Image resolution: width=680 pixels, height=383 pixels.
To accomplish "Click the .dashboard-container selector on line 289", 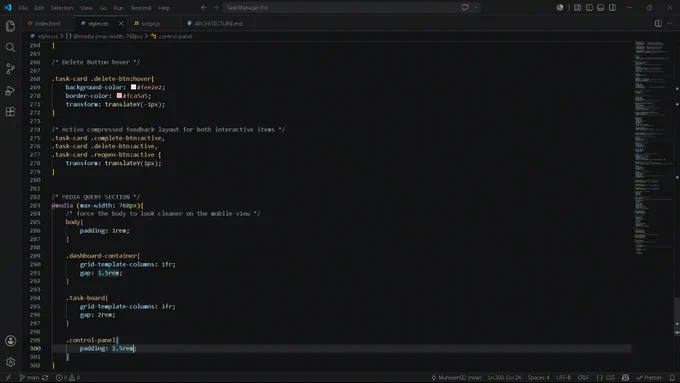I will click(101, 256).
